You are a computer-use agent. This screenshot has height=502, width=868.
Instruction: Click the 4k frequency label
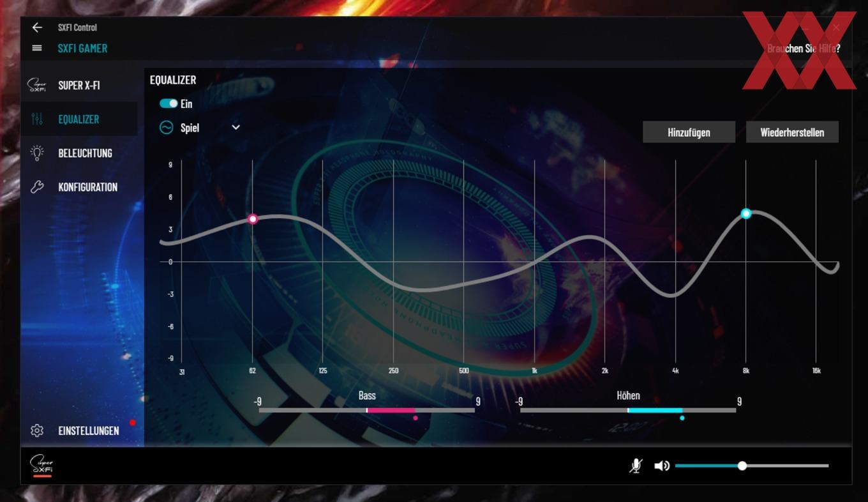(675, 370)
